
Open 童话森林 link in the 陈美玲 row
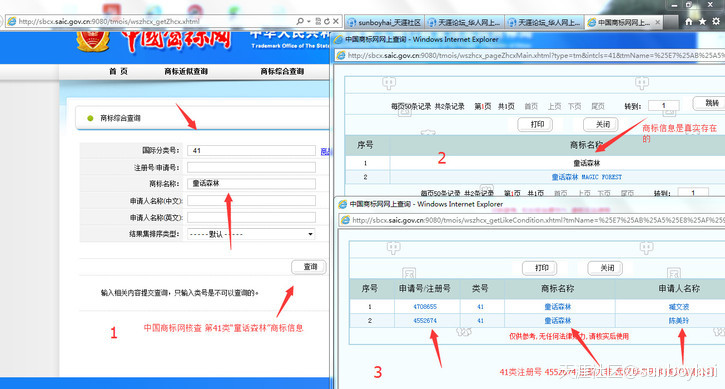point(558,321)
